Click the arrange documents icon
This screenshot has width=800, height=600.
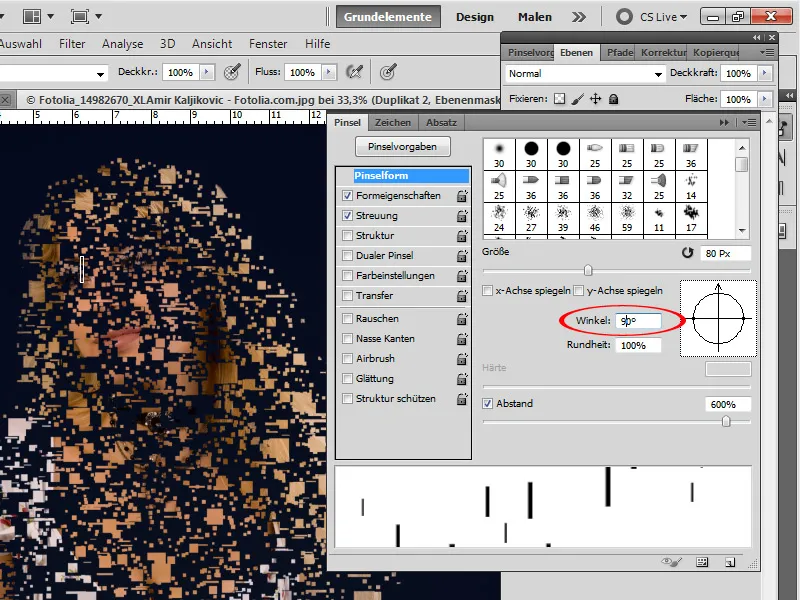32,16
